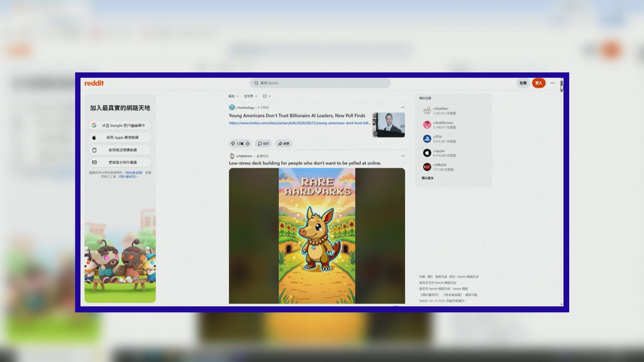
Task: Open the header three-dots more menu
Action: [553, 83]
